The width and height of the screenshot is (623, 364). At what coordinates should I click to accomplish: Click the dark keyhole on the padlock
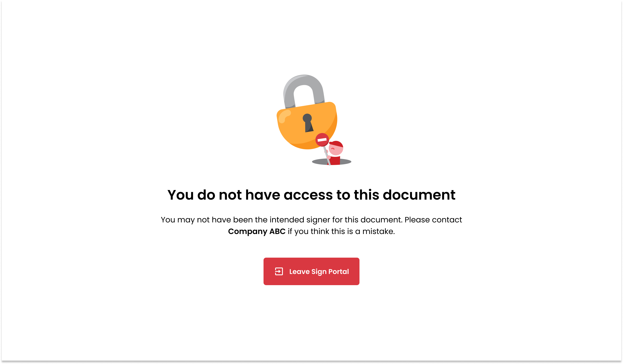coord(308,123)
